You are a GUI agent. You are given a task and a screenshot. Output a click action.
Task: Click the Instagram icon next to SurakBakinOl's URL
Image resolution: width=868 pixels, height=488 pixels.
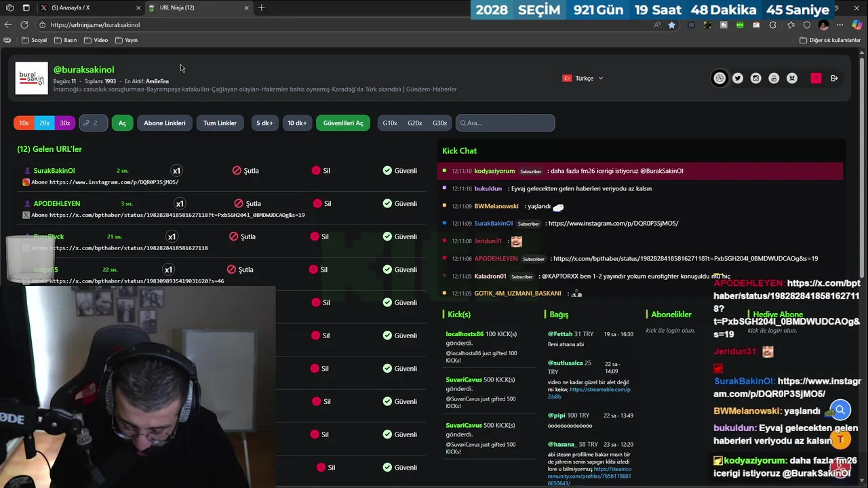26,182
